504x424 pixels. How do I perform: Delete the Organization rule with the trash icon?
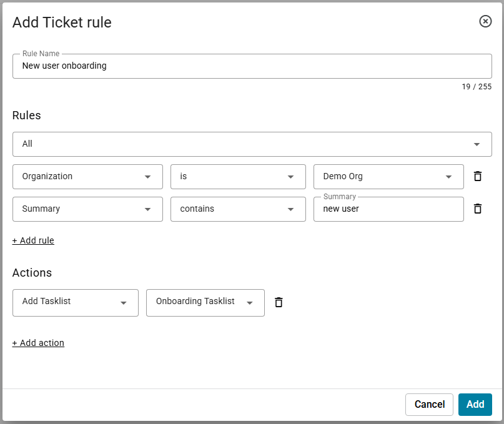point(478,176)
